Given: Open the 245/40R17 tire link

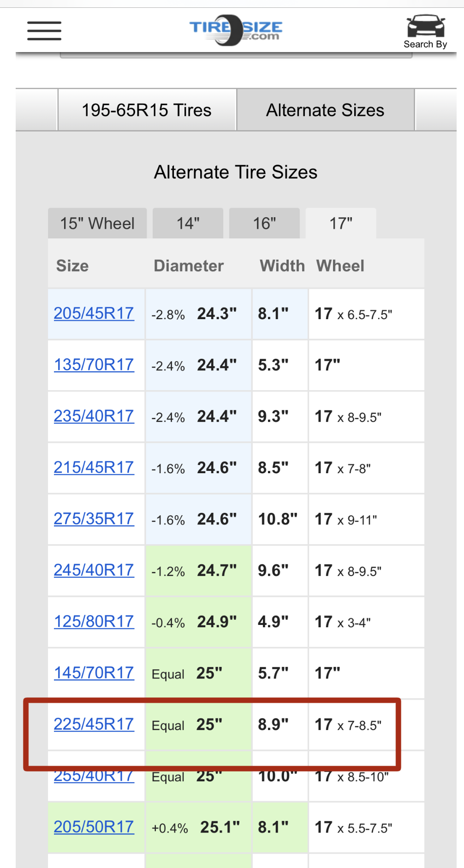Looking at the screenshot, I should tap(94, 570).
